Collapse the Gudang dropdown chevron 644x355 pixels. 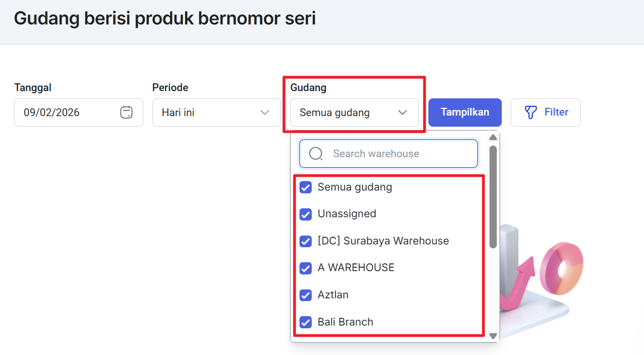403,113
